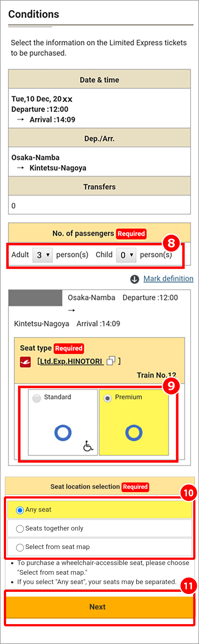Click the No. of passengers header

(x=99, y=233)
